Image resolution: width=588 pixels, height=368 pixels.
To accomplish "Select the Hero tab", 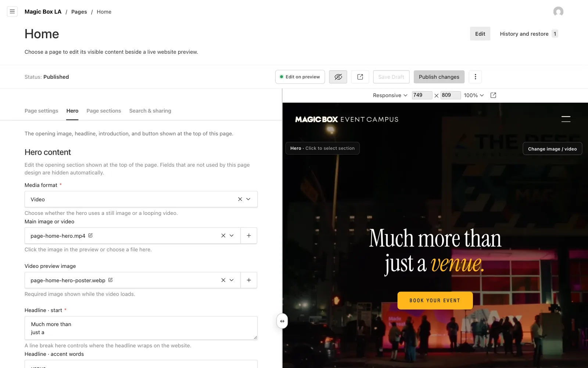I will pyautogui.click(x=72, y=111).
